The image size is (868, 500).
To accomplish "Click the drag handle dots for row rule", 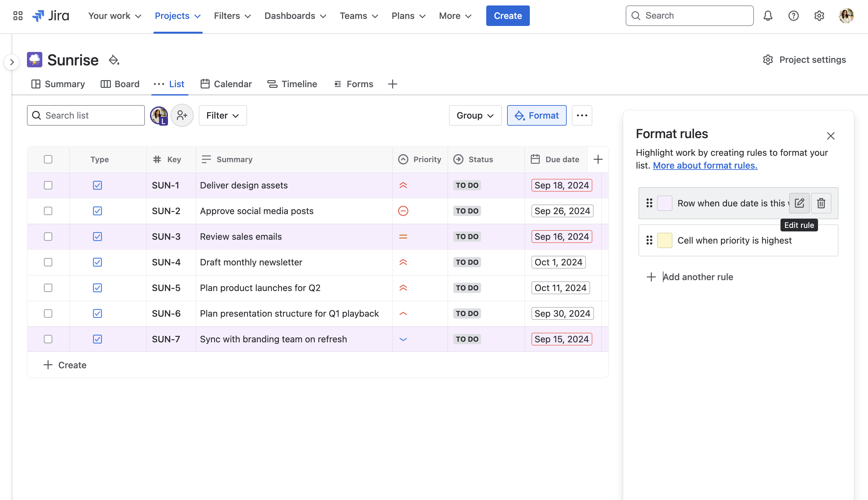I will pyautogui.click(x=649, y=203).
